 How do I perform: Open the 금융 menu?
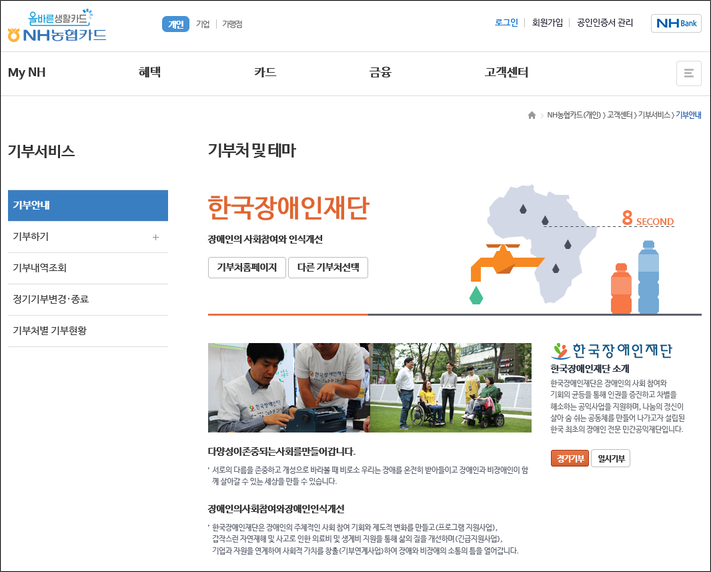[380, 73]
